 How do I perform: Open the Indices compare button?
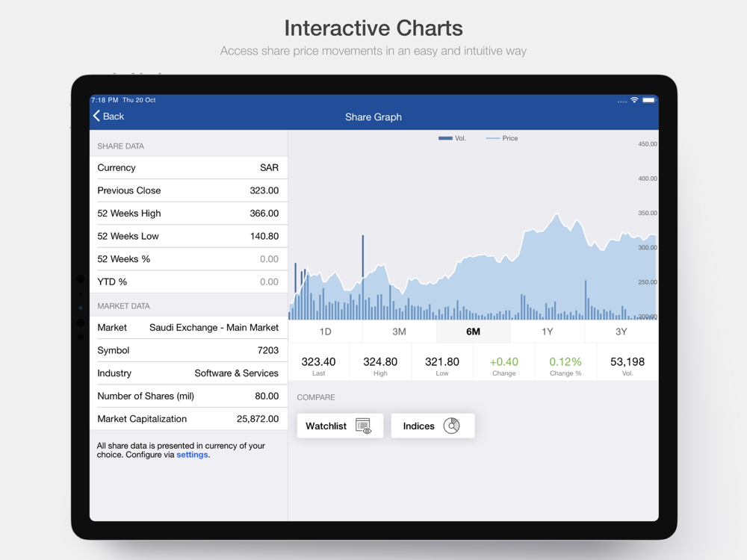433,426
